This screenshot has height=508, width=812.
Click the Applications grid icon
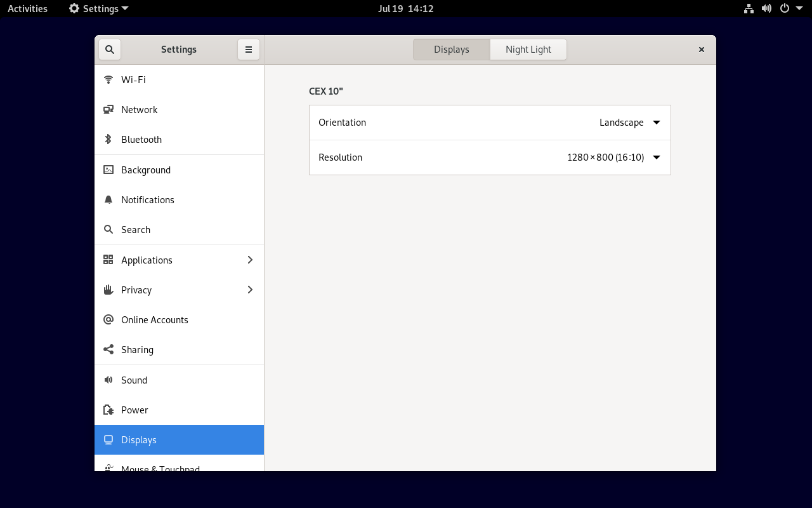(x=108, y=260)
